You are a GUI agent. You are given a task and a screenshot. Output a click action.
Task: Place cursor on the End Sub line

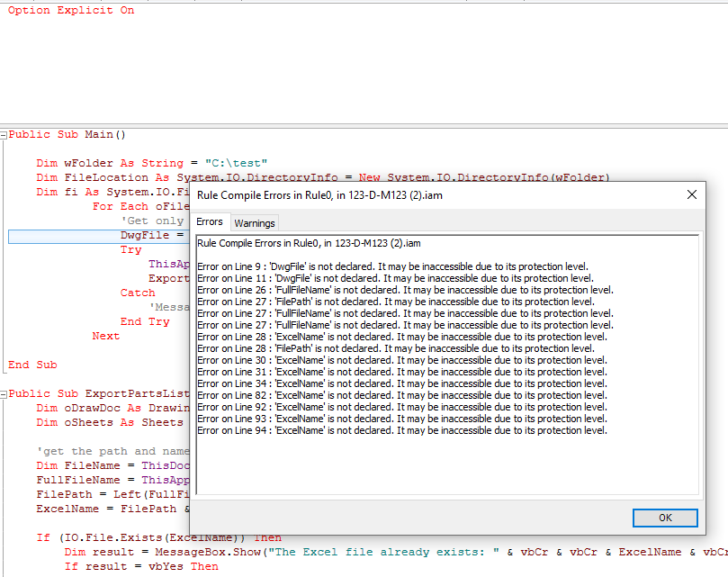coord(32,365)
